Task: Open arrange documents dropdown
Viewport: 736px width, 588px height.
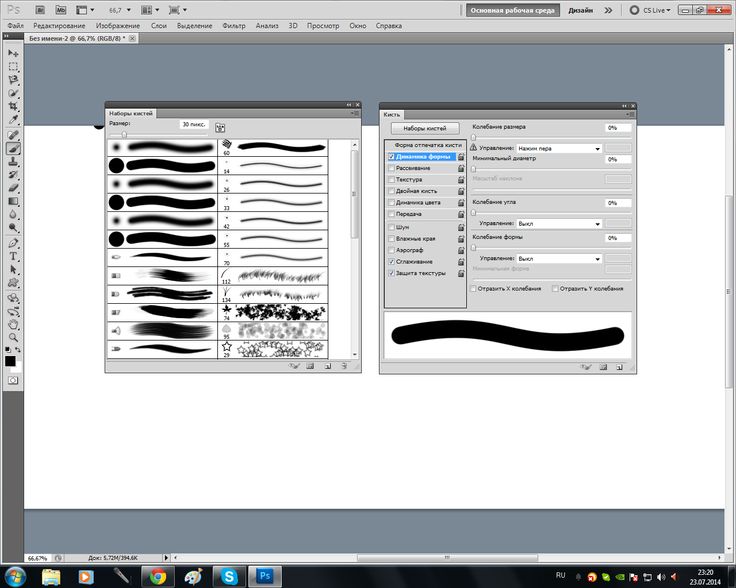Action: (x=150, y=10)
